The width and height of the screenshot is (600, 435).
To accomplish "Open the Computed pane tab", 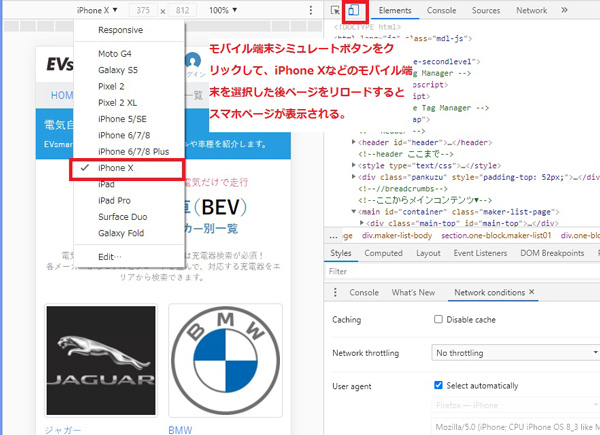I will click(x=383, y=253).
